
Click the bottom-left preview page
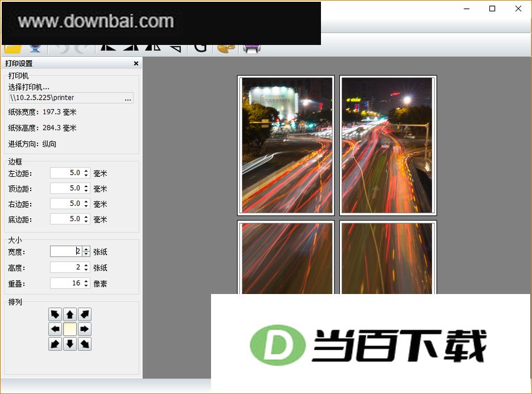[286, 257]
